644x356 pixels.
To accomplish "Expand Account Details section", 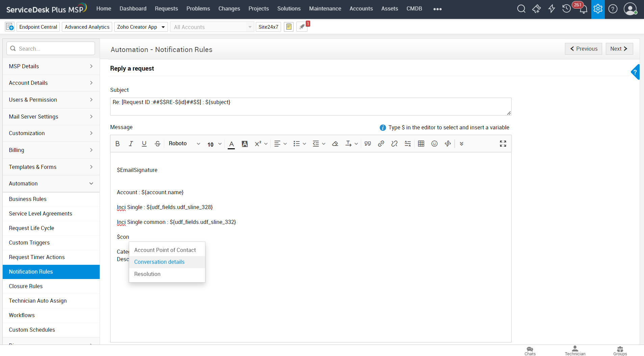I will click(x=51, y=83).
